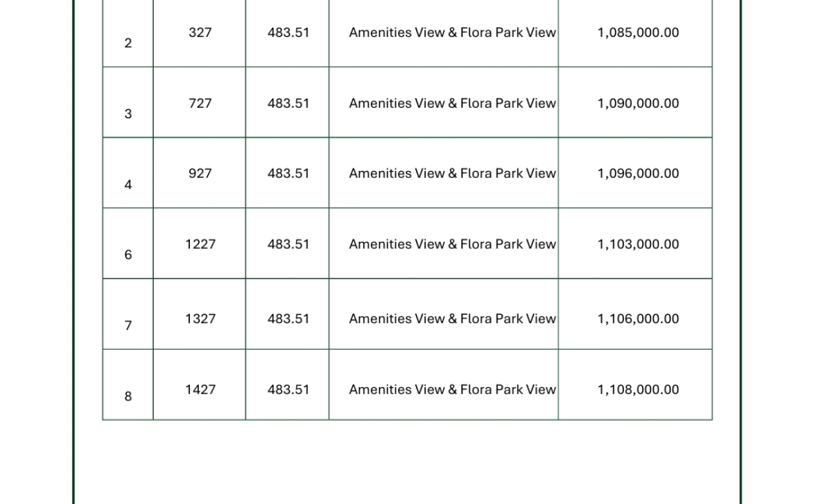Viewport: 814px width, 504px height.
Task: Click the price 1,085,000.00 cell
Action: click(x=635, y=33)
